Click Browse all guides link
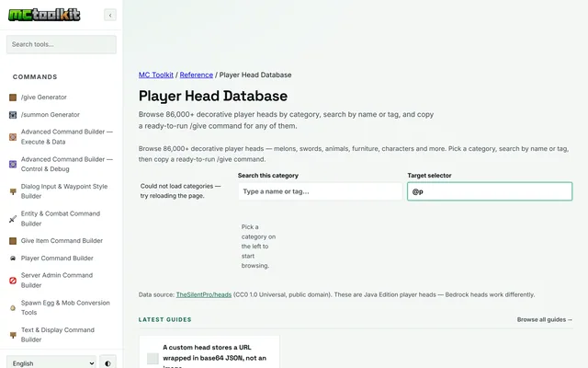Image resolution: width=588 pixels, height=368 pixels. (x=545, y=319)
